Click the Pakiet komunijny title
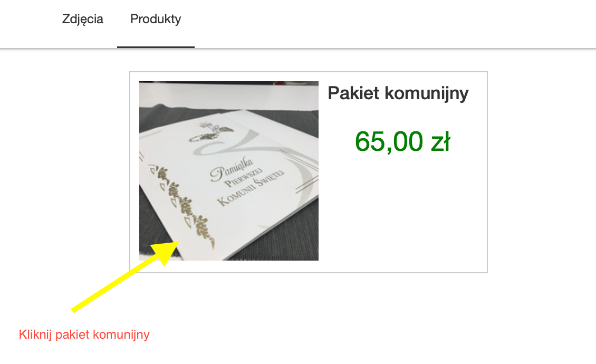The height and width of the screenshot is (364, 596). click(x=398, y=93)
